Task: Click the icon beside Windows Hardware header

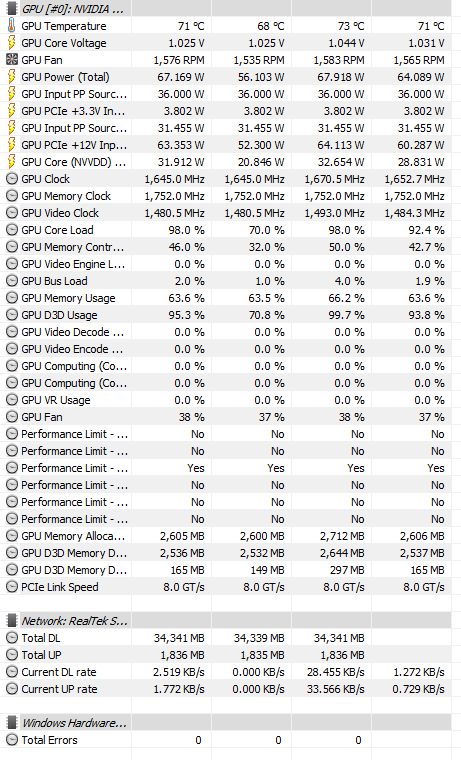Action: tap(12, 723)
